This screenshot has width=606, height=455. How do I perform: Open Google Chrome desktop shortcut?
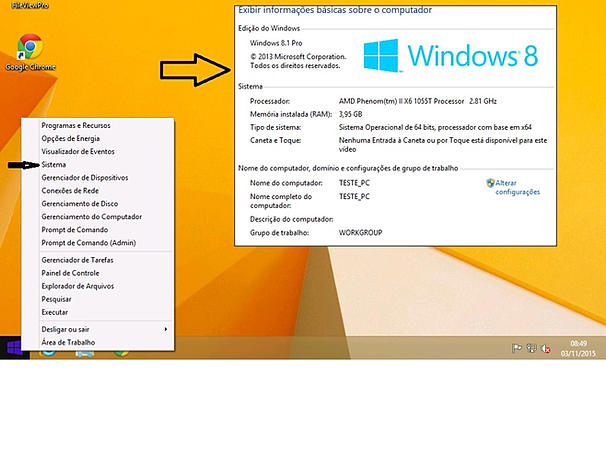(30, 52)
